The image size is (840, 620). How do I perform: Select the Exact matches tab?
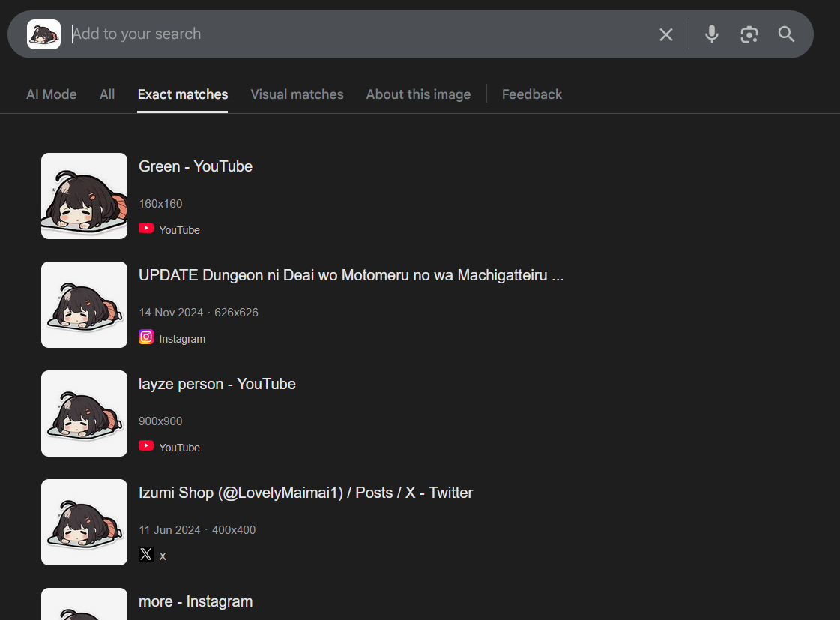pos(183,94)
